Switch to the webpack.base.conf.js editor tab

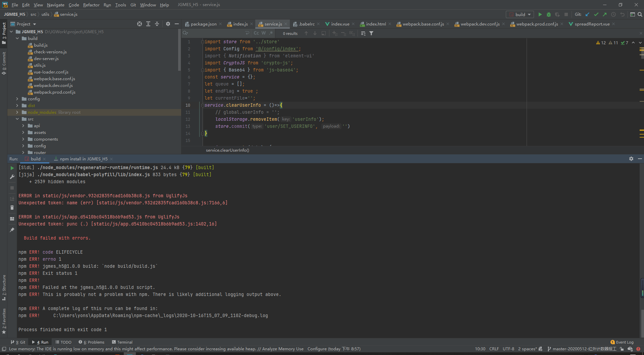(x=423, y=24)
